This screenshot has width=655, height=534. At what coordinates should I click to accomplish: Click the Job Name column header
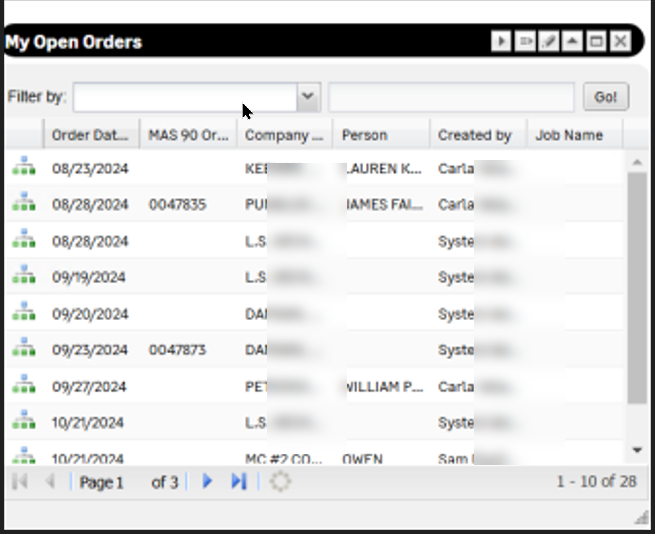(x=569, y=135)
